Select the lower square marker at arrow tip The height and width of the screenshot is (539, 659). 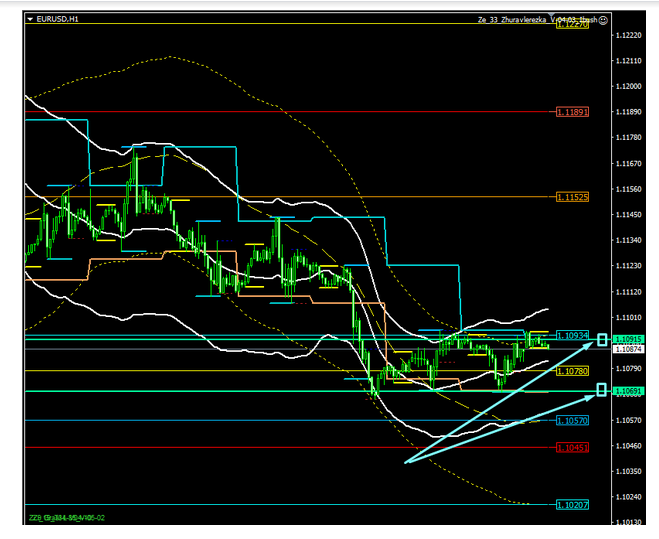pyautogui.click(x=603, y=389)
